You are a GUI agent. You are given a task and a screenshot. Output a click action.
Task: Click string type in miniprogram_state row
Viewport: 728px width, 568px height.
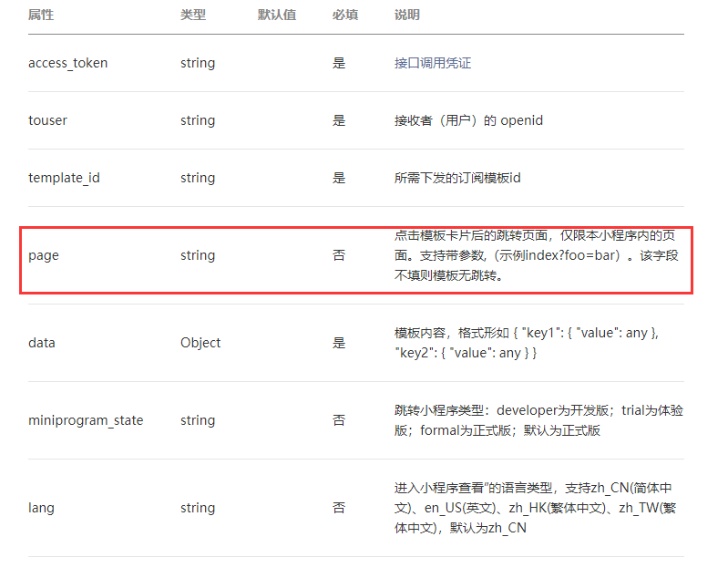pyautogui.click(x=198, y=420)
